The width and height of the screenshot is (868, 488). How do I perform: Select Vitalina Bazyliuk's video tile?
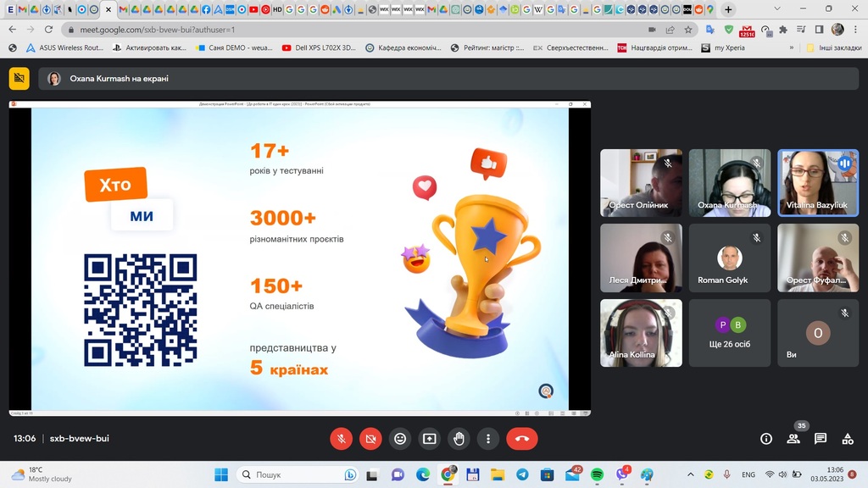tap(818, 182)
